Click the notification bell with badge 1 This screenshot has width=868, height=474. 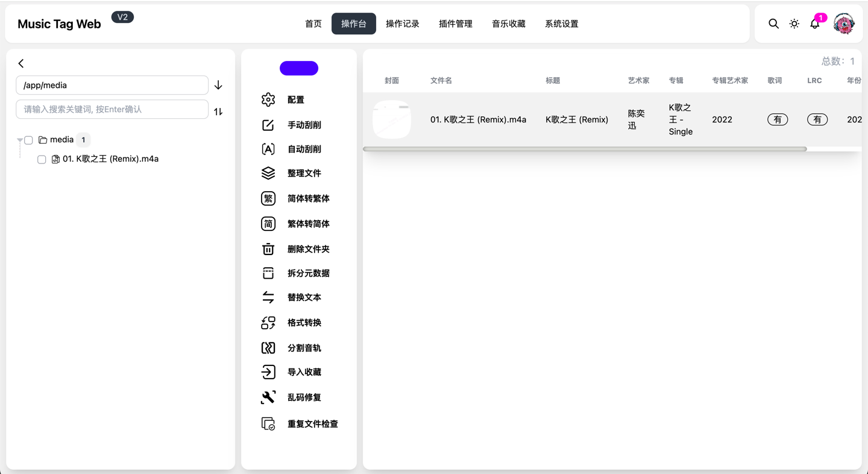pyautogui.click(x=815, y=25)
